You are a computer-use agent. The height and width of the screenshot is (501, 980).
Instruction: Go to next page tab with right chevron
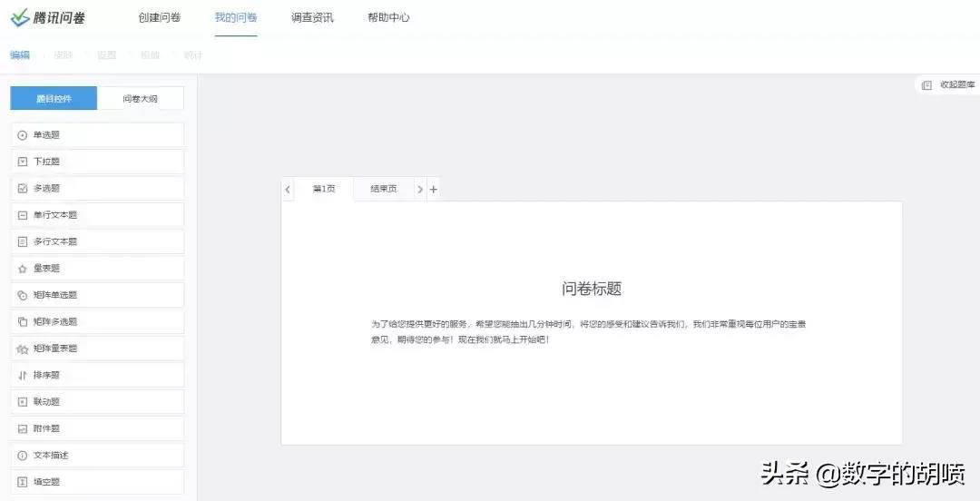420,189
